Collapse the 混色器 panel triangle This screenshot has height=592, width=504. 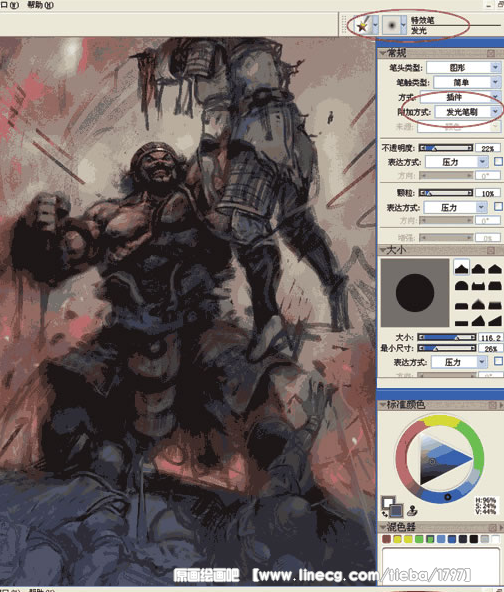coord(382,527)
